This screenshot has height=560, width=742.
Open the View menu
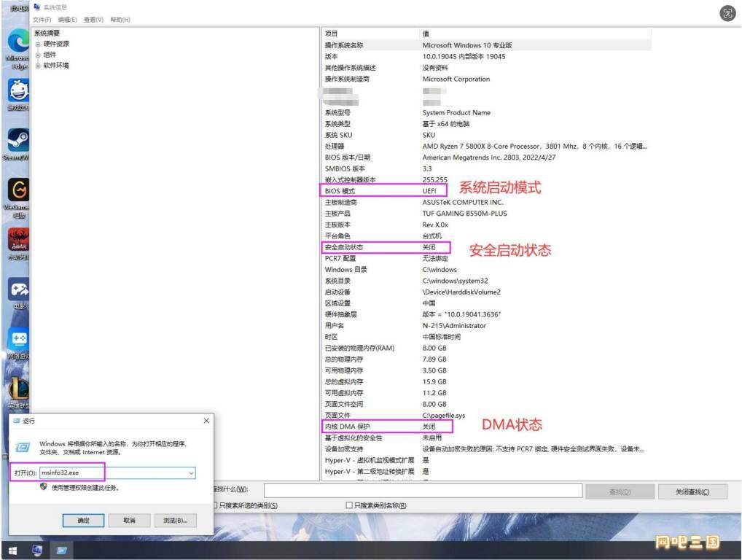tap(93, 20)
